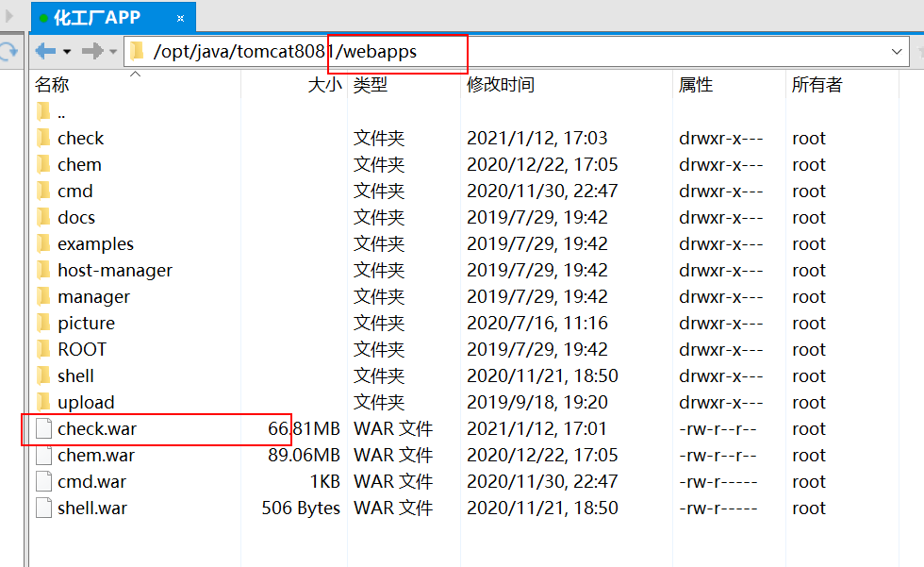Click size value 1KB

[325, 481]
